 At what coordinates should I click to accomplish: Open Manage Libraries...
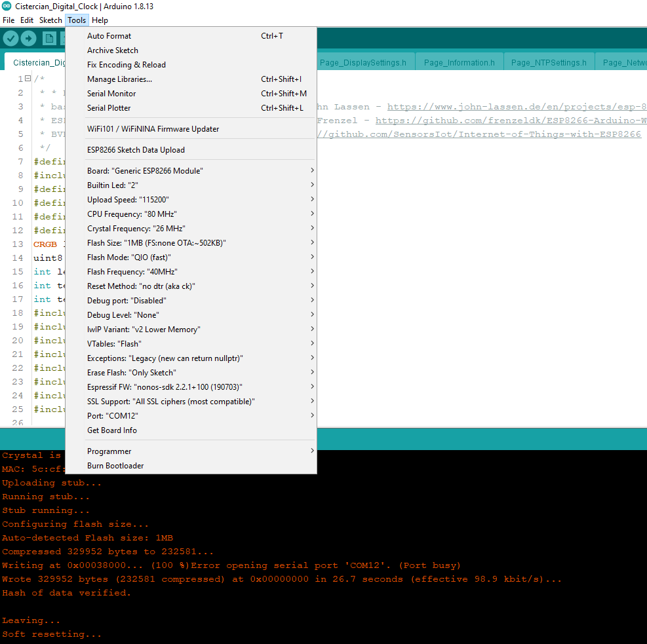191,79
